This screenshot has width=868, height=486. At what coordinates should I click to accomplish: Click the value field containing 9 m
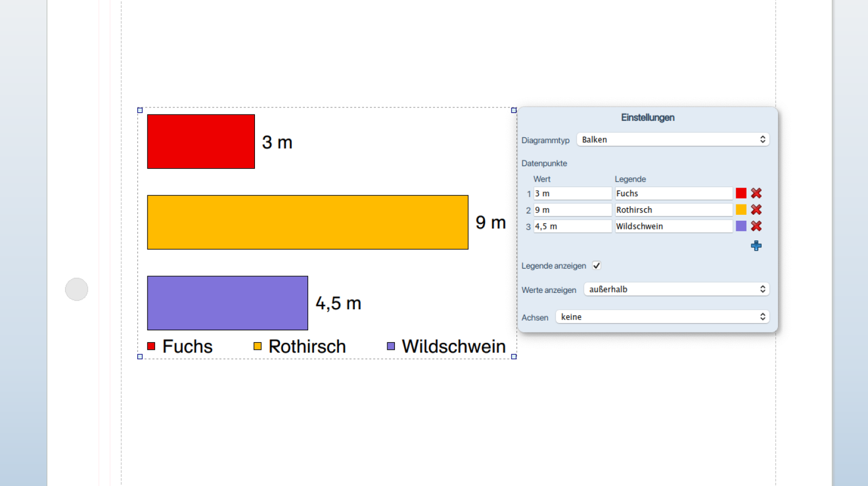pos(572,210)
